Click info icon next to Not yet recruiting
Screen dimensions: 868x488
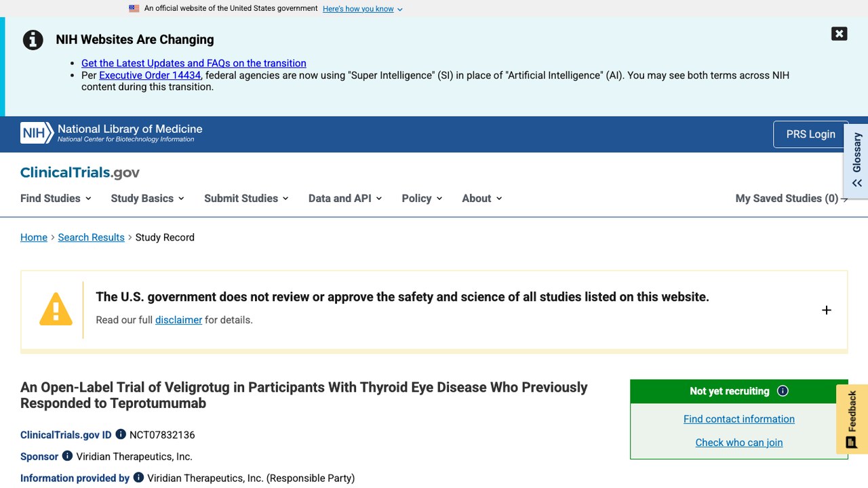pyautogui.click(x=783, y=391)
